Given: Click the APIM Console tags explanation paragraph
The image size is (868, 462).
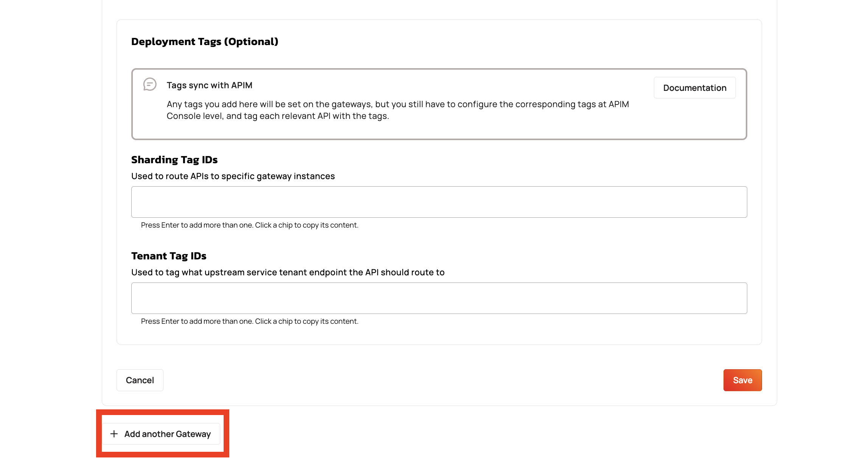Looking at the screenshot, I should click(x=398, y=110).
